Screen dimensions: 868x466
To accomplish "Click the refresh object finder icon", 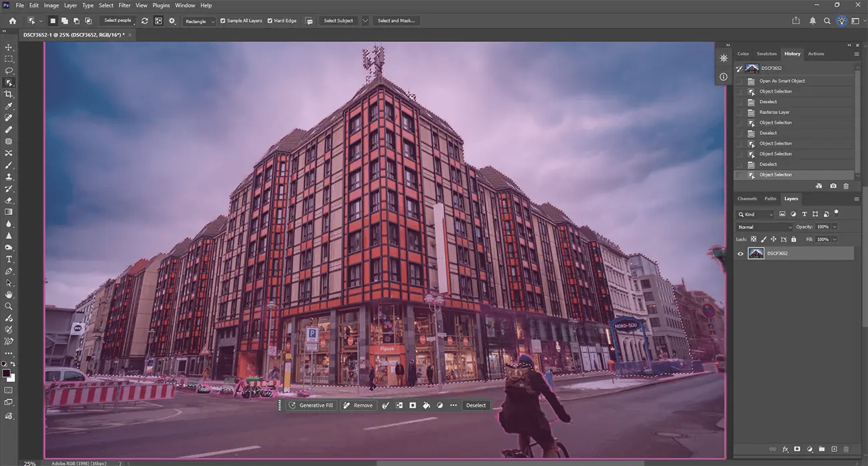I will 144,21.
